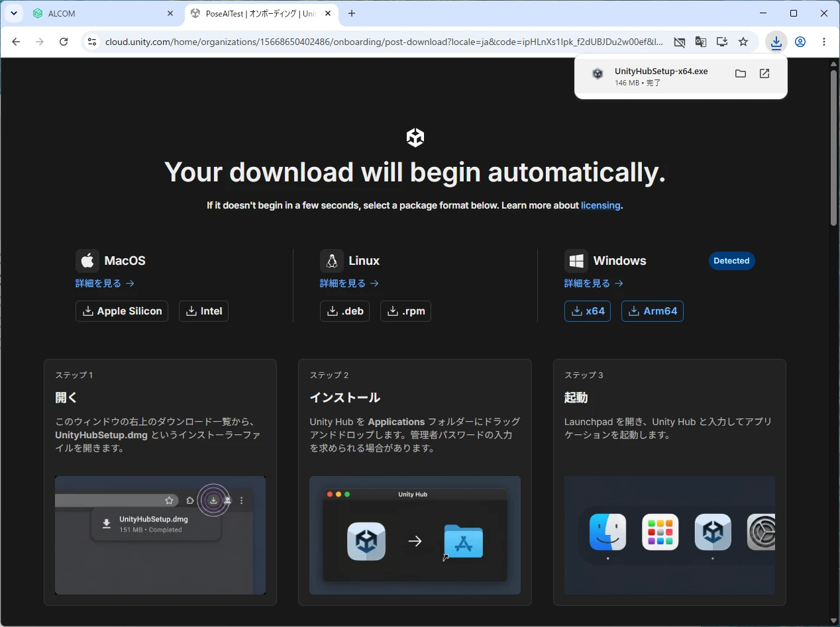Open Linux 詳細を見る link

coord(349,283)
